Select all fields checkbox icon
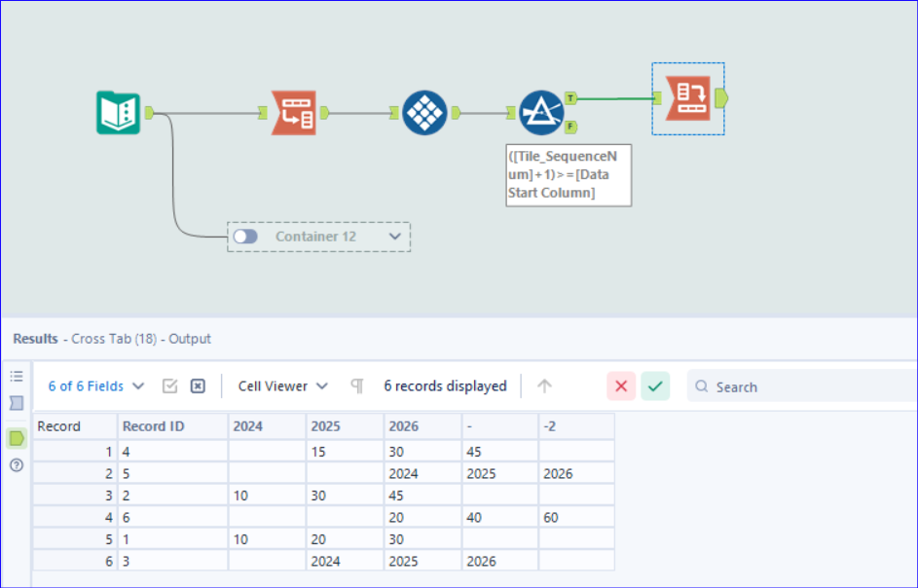 [169, 386]
